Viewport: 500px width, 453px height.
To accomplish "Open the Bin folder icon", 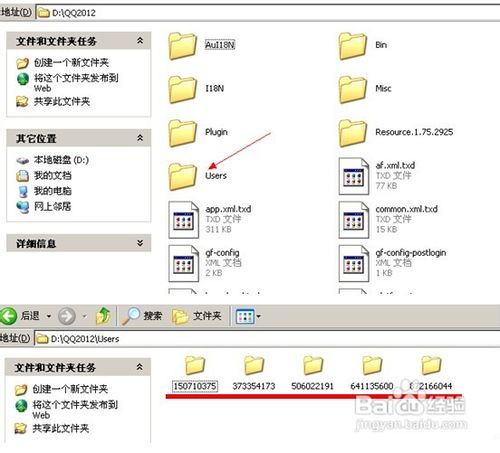I will (353, 46).
